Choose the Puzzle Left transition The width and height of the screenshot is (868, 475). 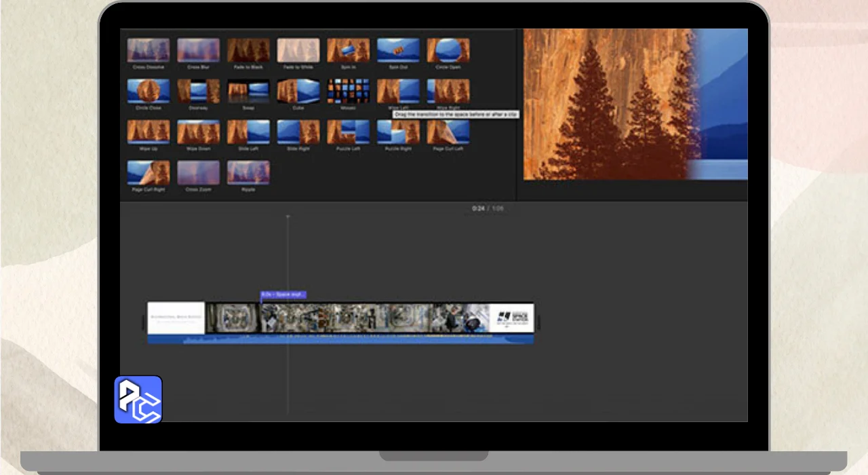pos(349,132)
